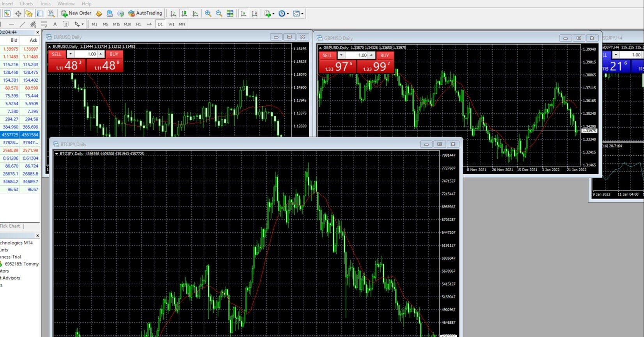Select the Arrows drawing tool
Screen dimensions: 644x337
point(76,24)
